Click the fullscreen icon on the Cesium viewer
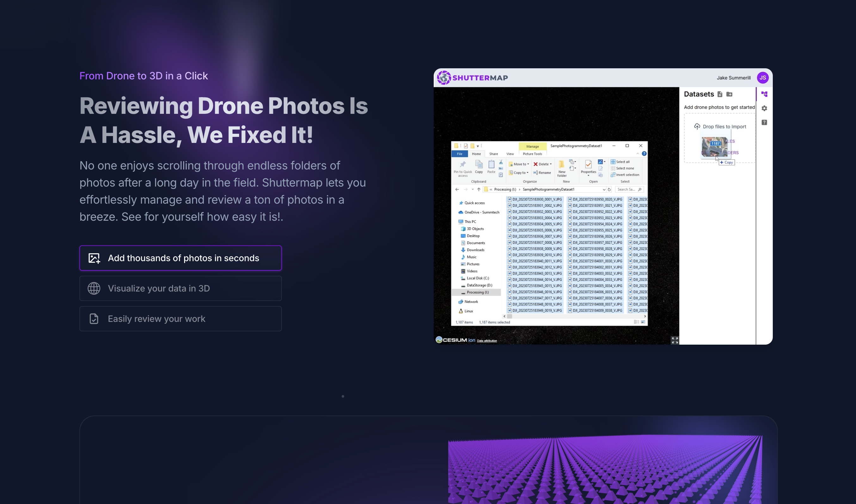The height and width of the screenshot is (504, 856). coord(674,340)
